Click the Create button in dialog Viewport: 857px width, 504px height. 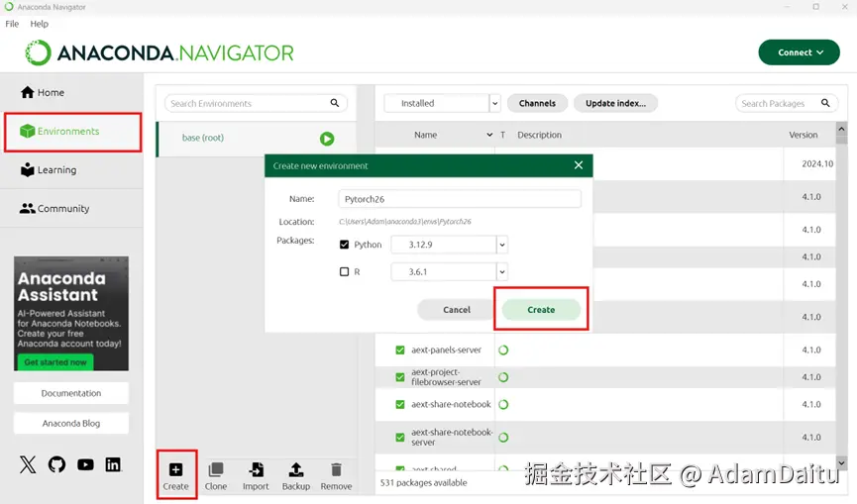pyautogui.click(x=541, y=310)
